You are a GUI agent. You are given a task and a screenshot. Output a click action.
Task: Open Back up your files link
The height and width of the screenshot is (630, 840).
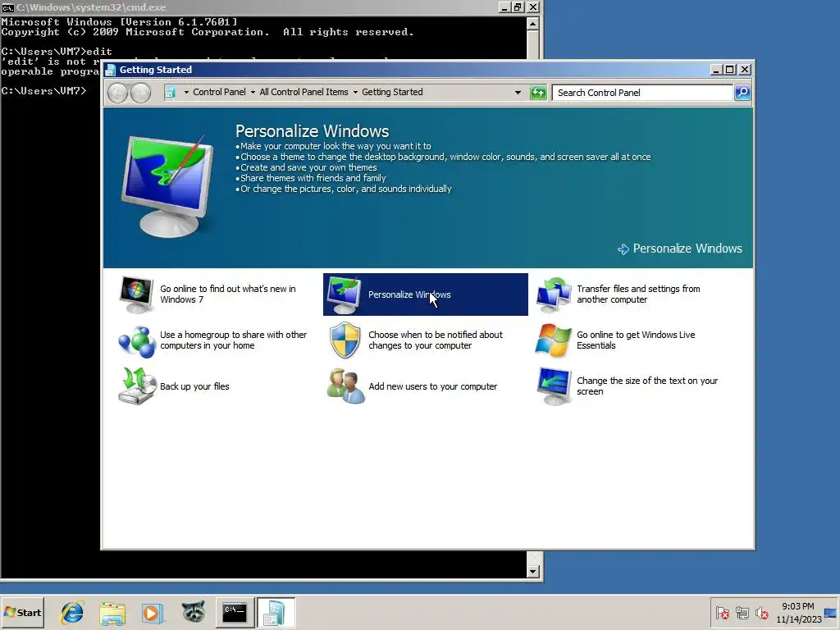[194, 386]
